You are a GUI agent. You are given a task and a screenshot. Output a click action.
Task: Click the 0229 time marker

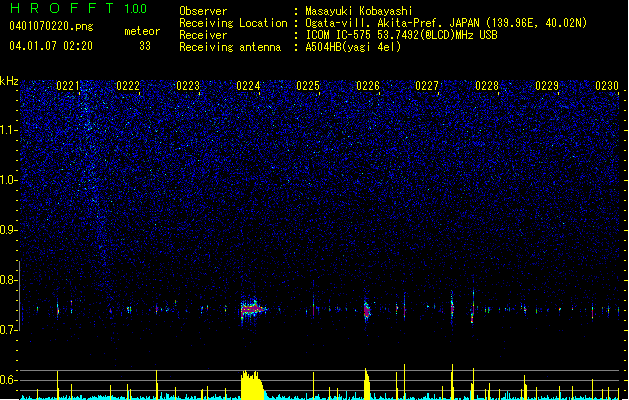tap(547, 86)
